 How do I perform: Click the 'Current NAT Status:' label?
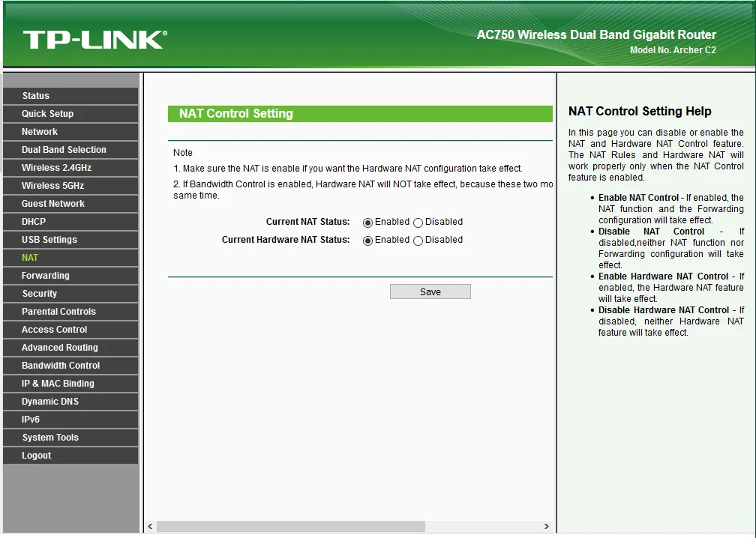(307, 222)
